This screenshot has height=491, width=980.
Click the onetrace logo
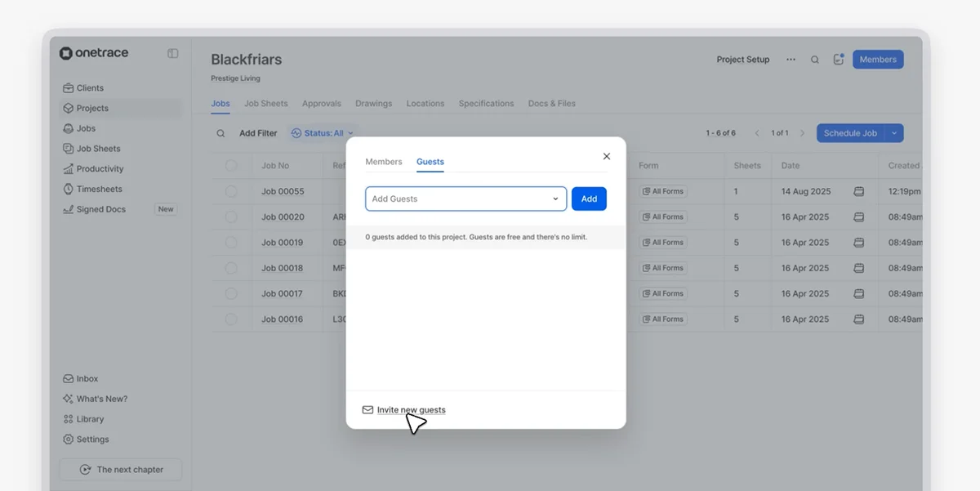[94, 53]
